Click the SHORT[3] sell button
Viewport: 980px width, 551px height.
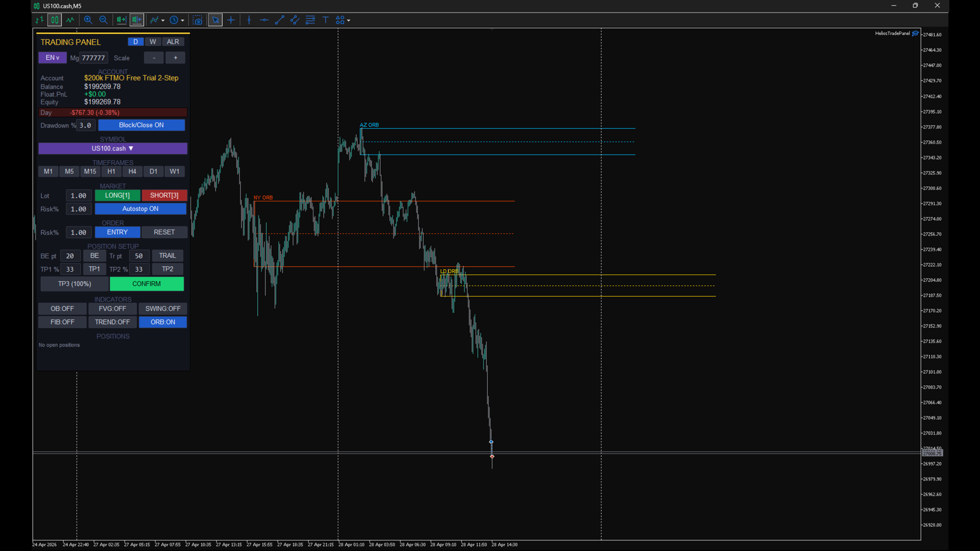164,195
